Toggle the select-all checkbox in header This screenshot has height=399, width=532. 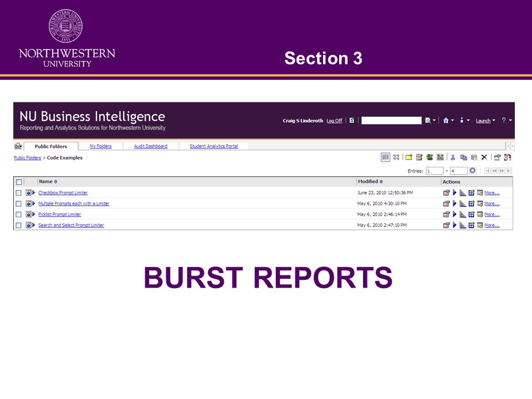19,182
